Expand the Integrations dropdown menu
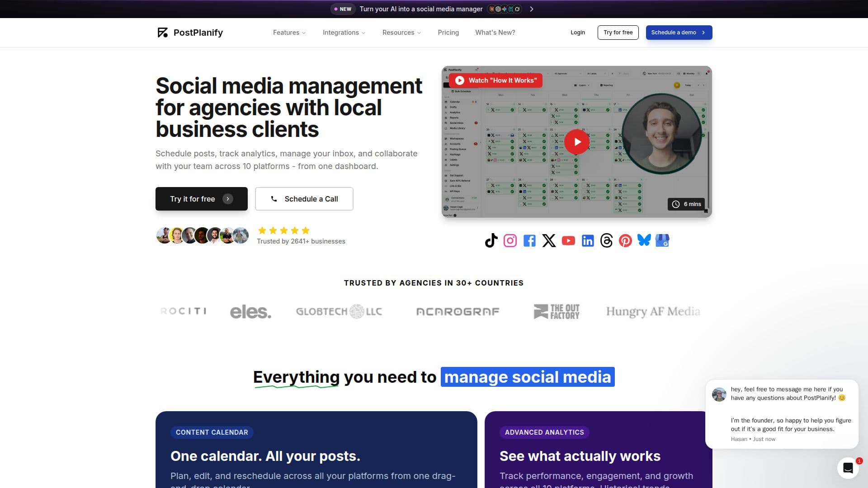 tap(344, 33)
